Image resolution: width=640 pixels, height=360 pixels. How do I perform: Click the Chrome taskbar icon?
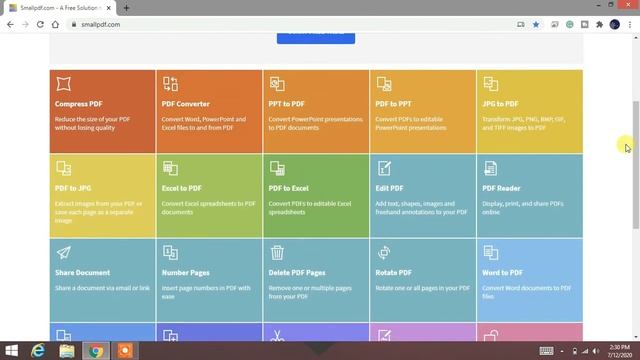tap(96, 351)
